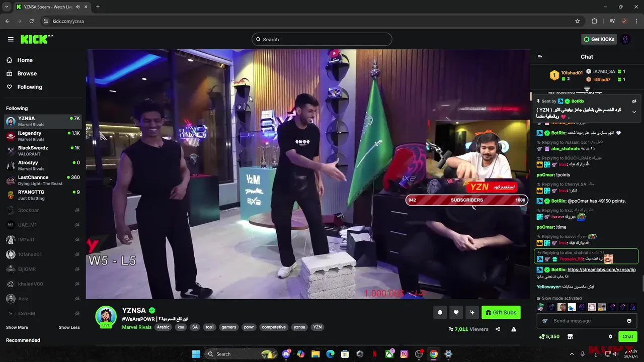
Task: Open File Explorer from the taskbar
Action: 315,354
